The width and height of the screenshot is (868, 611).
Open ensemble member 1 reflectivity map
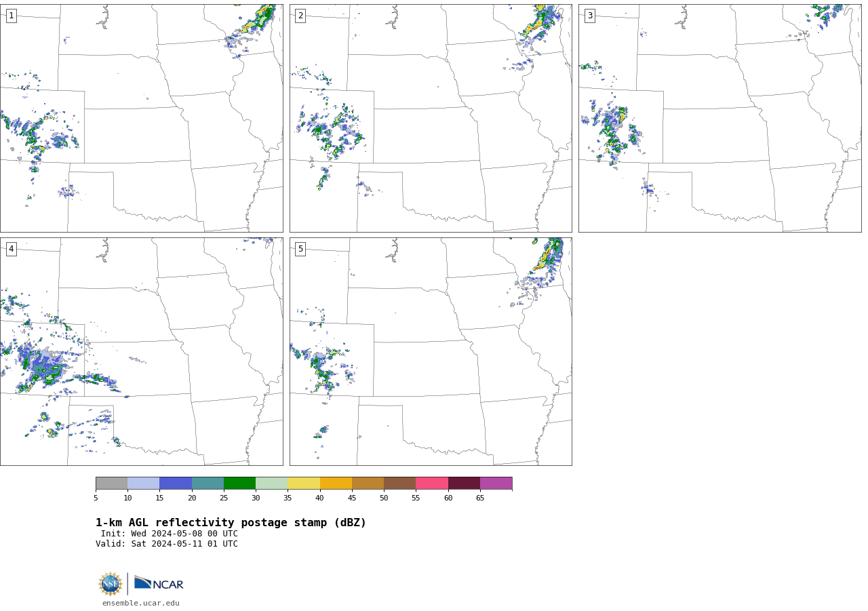[141, 118]
